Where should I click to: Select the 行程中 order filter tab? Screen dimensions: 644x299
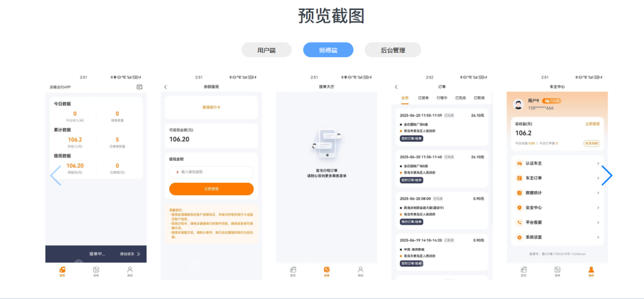coord(441,98)
